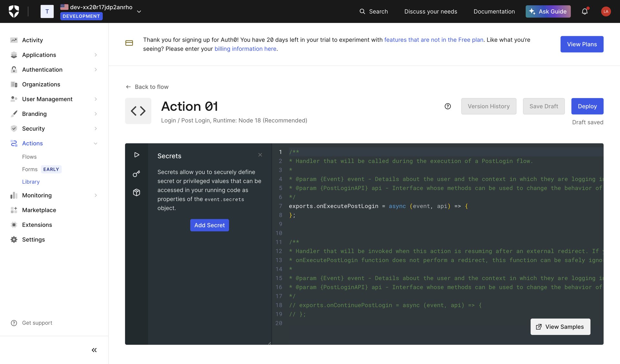Screen dimensions: 620x364
Task: Select Flows under Actions
Action: [x=29, y=157]
